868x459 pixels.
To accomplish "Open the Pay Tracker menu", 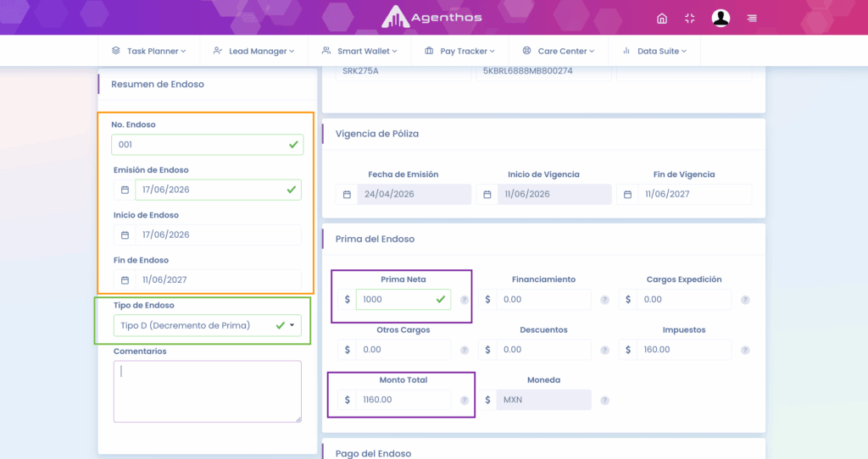I will (x=459, y=51).
